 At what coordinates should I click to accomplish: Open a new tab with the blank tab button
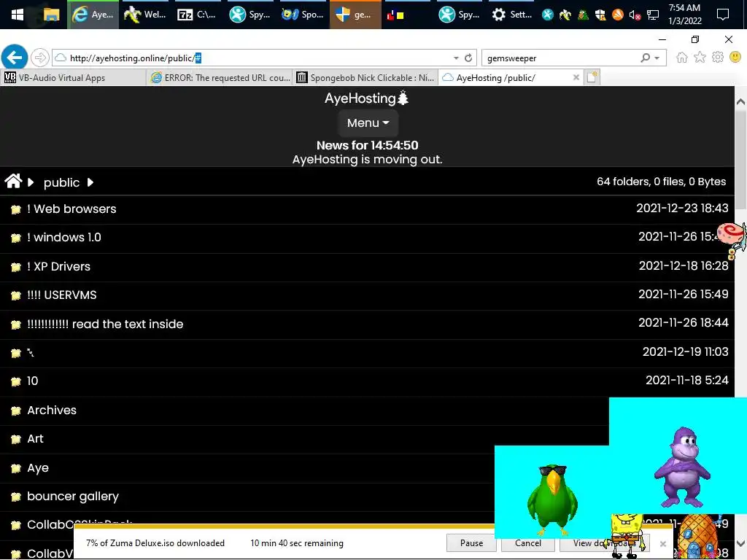coord(592,77)
